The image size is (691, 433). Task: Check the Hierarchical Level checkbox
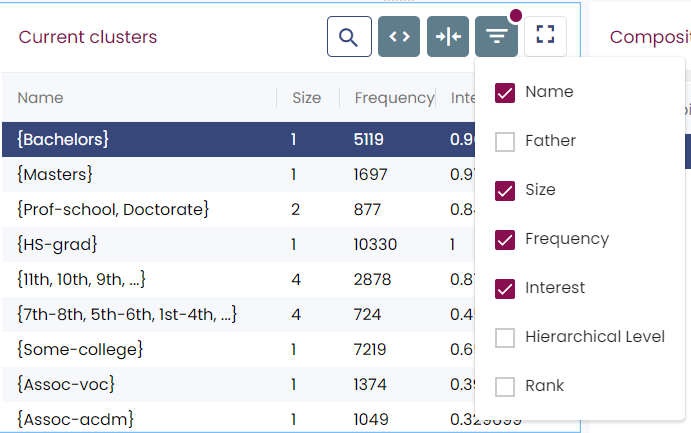click(x=505, y=337)
